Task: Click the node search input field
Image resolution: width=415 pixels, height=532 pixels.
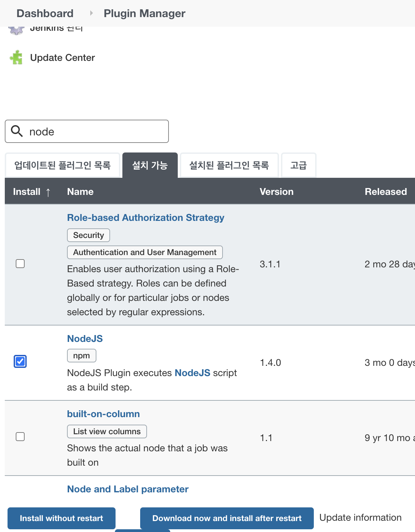Action: coord(96,131)
